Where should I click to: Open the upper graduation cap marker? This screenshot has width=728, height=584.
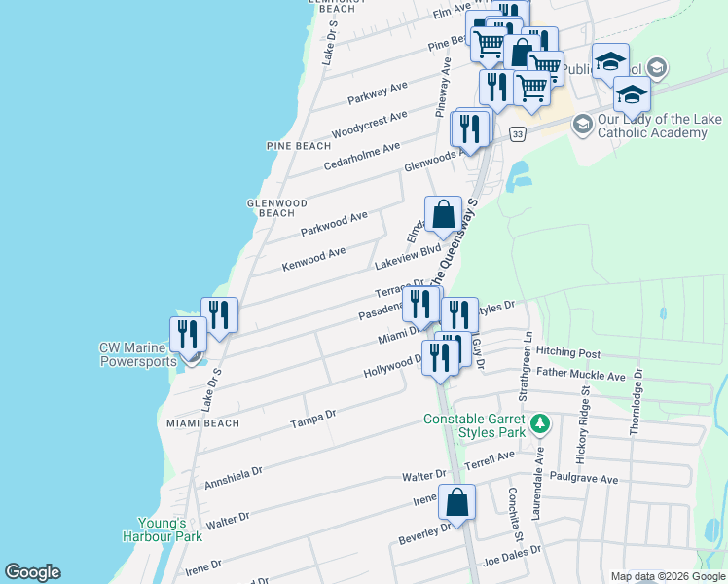point(611,64)
